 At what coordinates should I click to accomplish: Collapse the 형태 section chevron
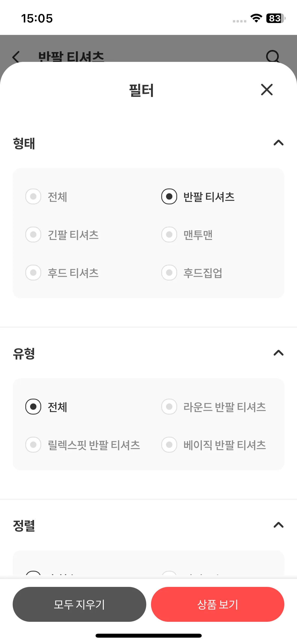coord(279,143)
